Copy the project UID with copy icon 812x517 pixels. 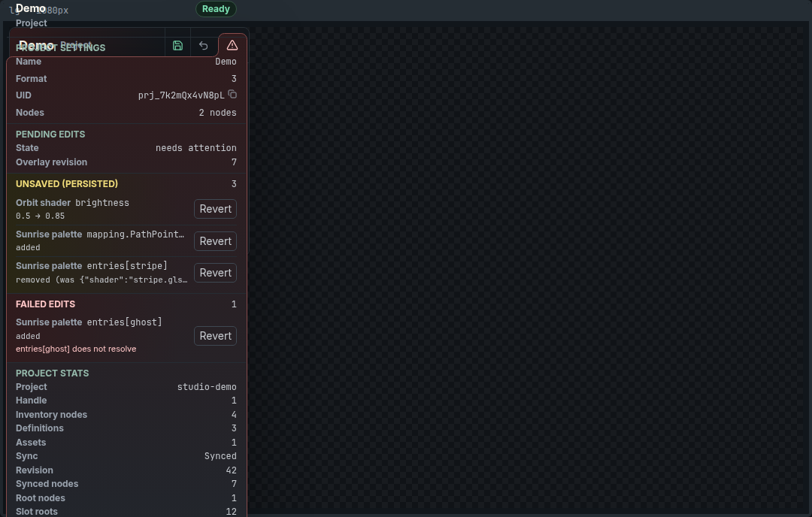tap(232, 94)
